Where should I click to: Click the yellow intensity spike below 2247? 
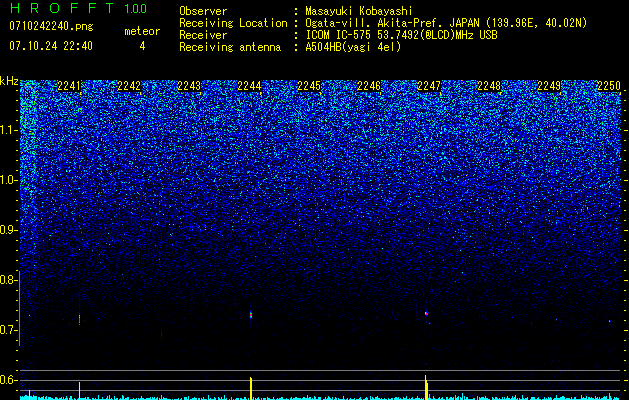click(426, 387)
